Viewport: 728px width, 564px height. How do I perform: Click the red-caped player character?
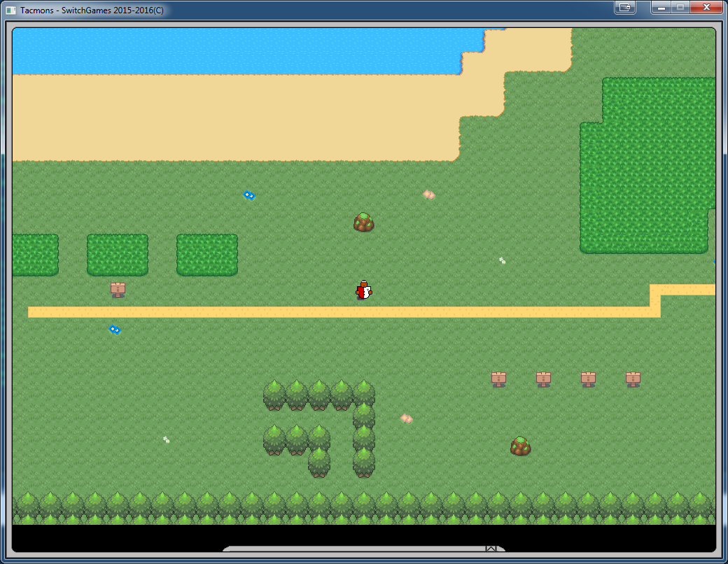click(x=364, y=290)
